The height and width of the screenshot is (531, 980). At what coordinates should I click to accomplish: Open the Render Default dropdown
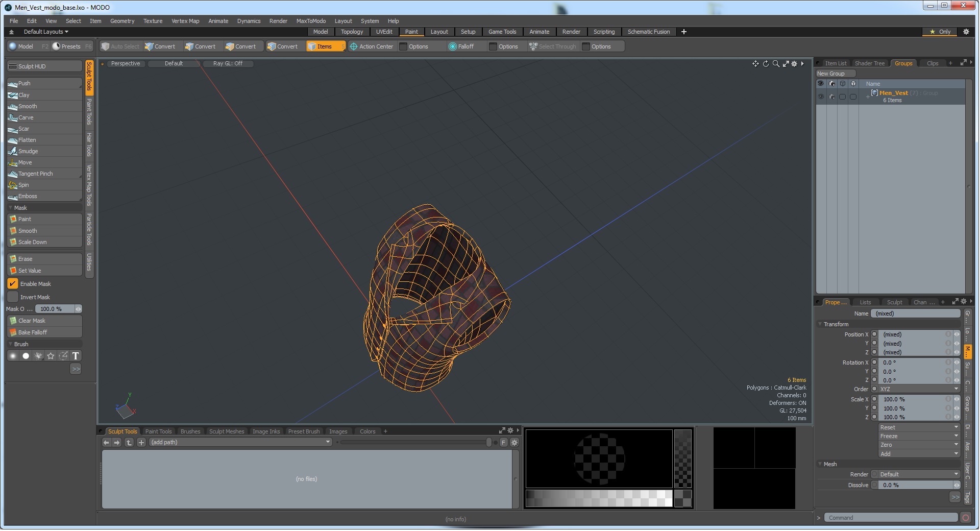point(919,474)
